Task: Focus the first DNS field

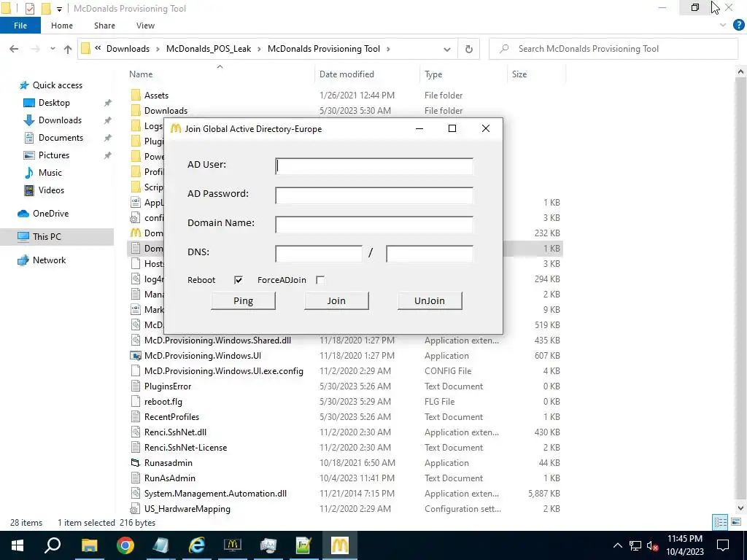Action: coord(319,253)
